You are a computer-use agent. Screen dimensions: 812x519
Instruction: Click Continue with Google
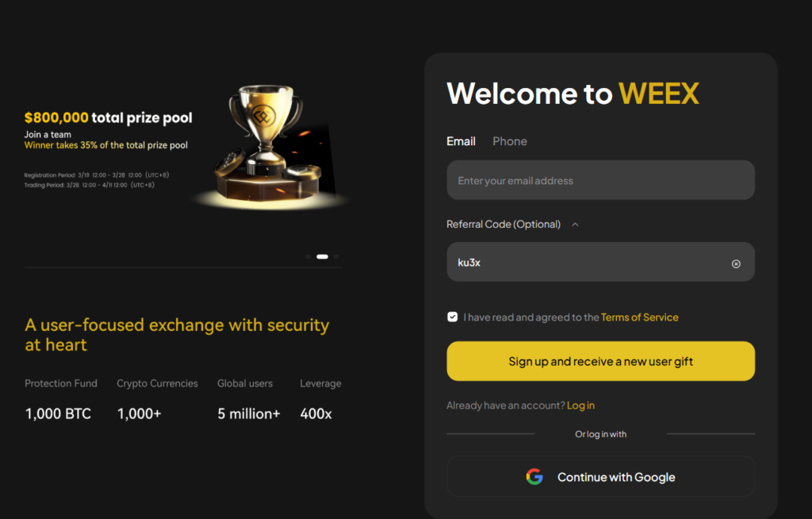coord(600,476)
